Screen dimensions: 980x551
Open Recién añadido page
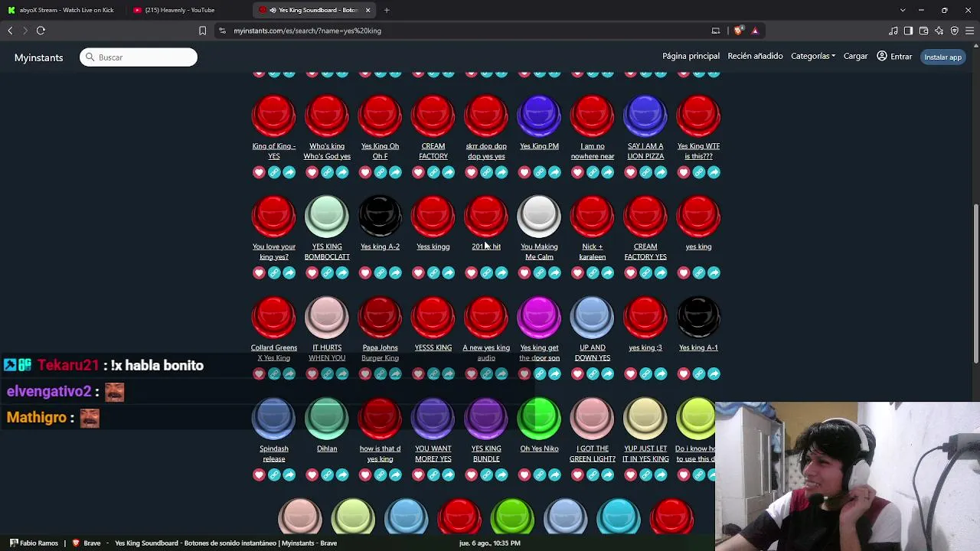tap(755, 56)
